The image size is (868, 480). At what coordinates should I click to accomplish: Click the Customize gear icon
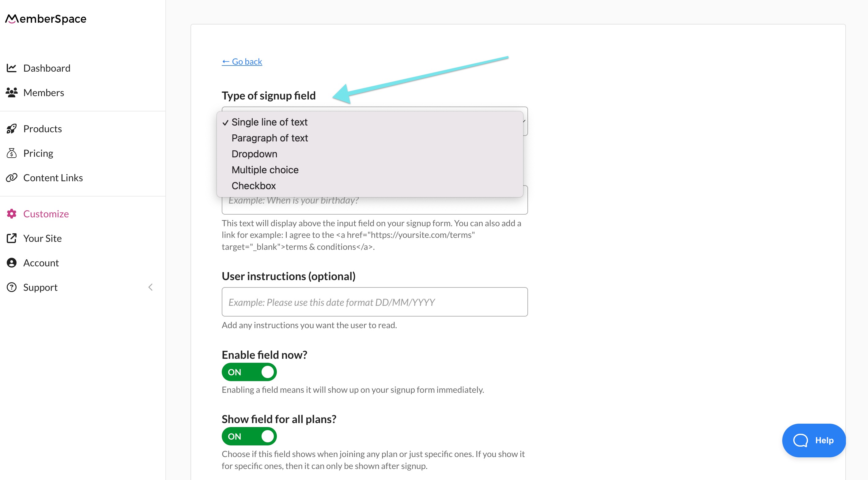(11, 214)
